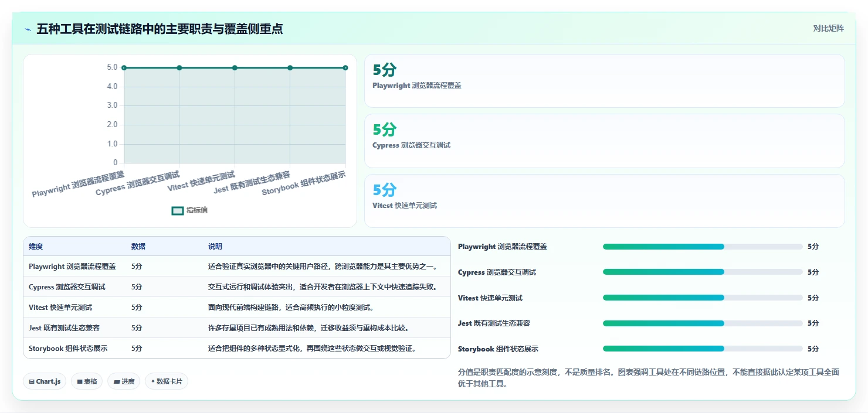This screenshot has width=868, height=413.
Task: Click the title 五种工具在测试链路中的主要职责与覆盖侧重点
Action: [160, 29]
